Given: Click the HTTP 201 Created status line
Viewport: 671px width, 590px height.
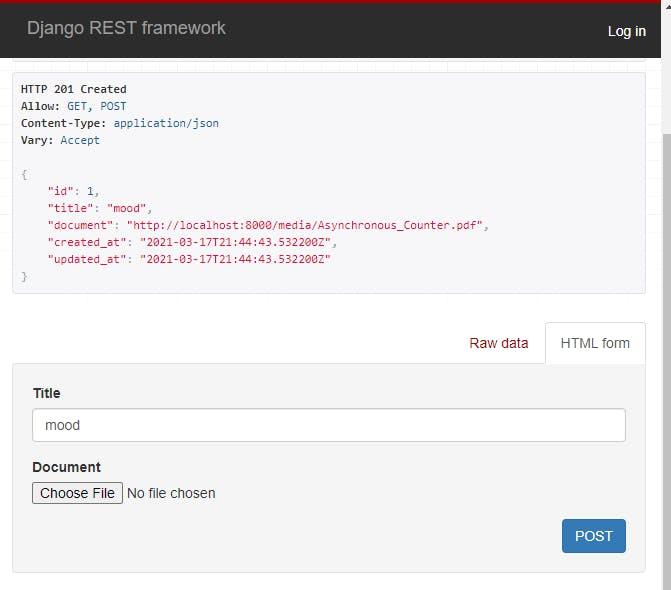Looking at the screenshot, I should point(74,89).
